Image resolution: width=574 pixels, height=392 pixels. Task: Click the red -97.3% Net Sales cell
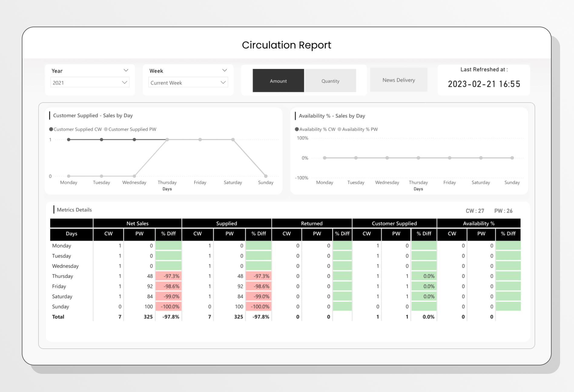coord(168,276)
